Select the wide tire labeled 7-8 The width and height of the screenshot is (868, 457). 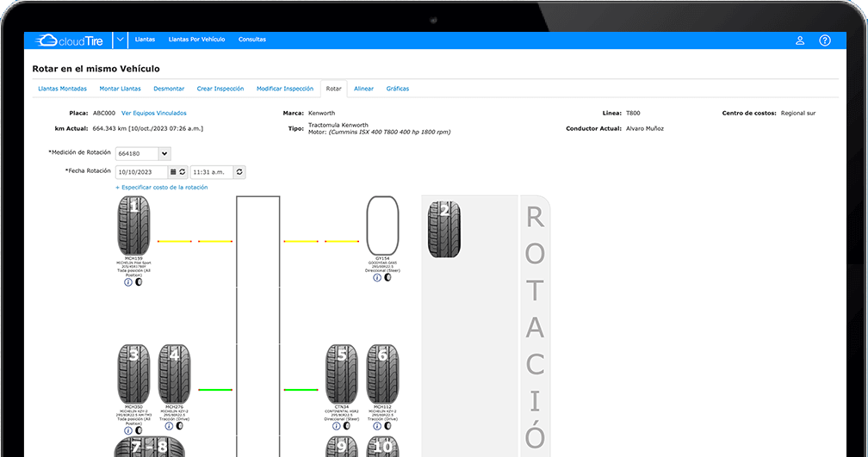[150, 447]
